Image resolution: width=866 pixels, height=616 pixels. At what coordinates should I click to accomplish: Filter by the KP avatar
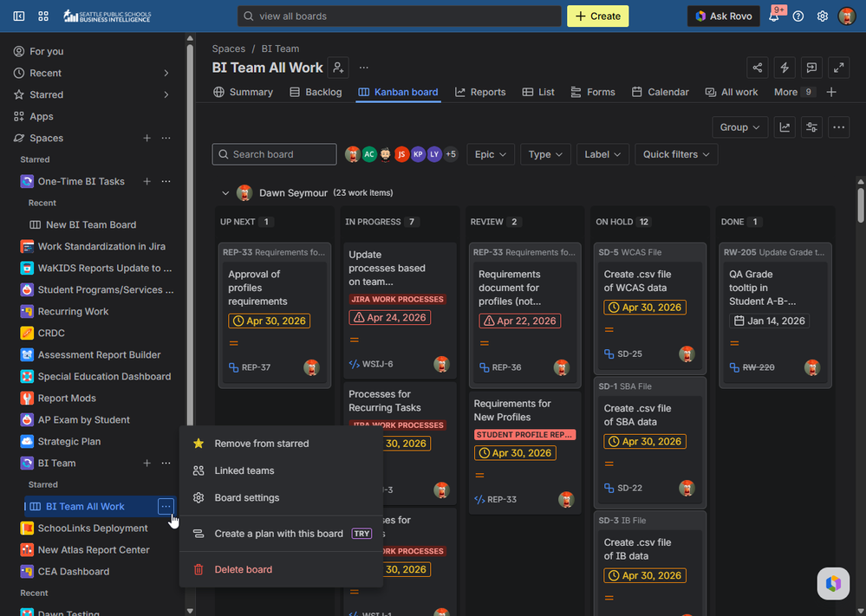tap(418, 154)
